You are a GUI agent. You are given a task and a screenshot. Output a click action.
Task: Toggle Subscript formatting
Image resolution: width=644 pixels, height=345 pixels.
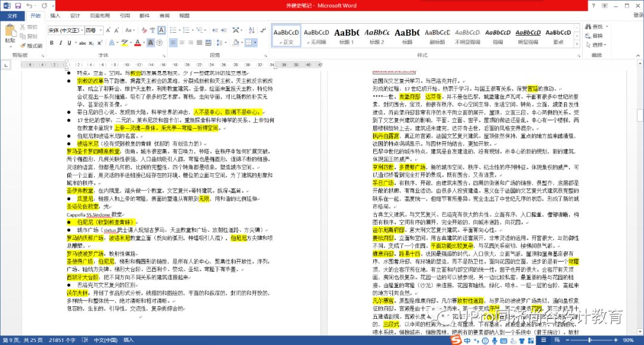pyautogui.click(x=91, y=43)
